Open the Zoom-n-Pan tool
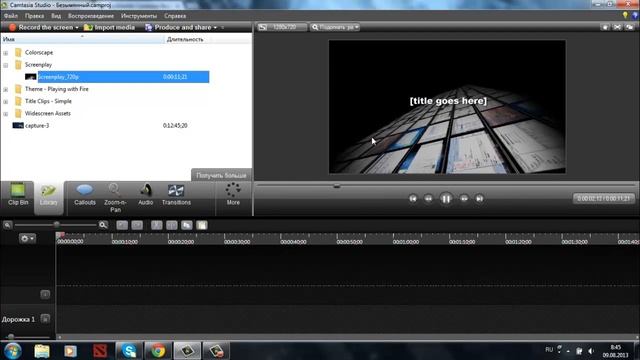 point(115,198)
